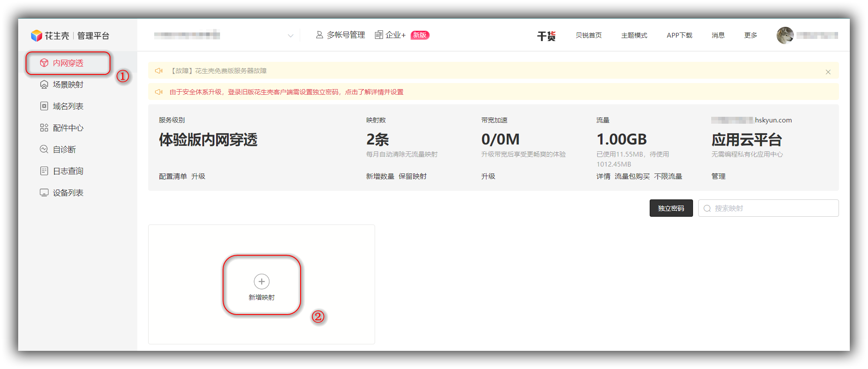The image size is (868, 369).
Task: Open 企业+ link
Action: point(395,35)
